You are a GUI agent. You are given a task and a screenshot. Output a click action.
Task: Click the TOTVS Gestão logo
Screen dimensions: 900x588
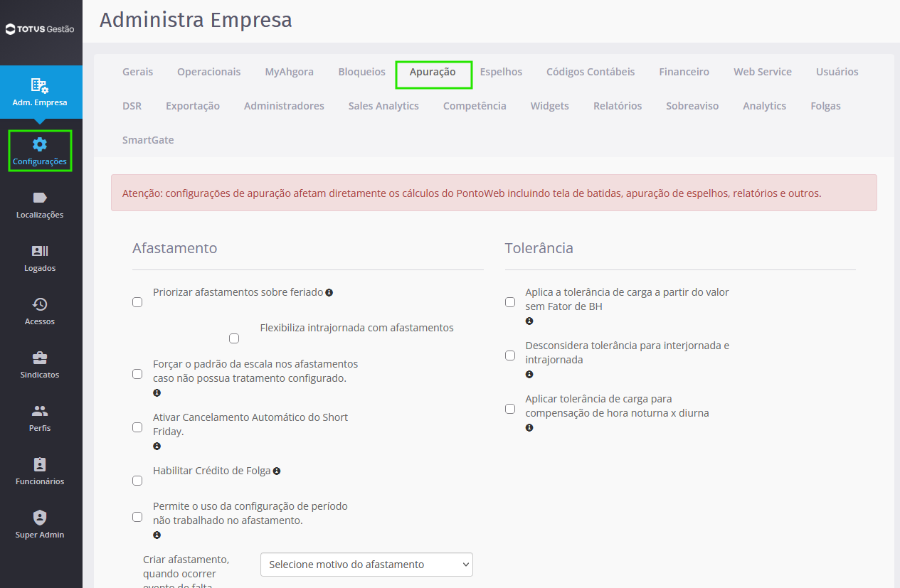(x=40, y=29)
